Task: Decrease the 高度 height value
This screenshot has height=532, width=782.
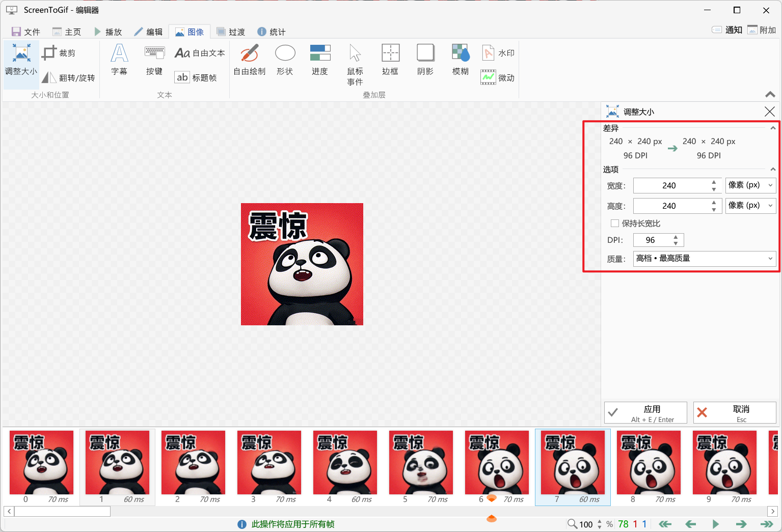Action: [x=714, y=209]
